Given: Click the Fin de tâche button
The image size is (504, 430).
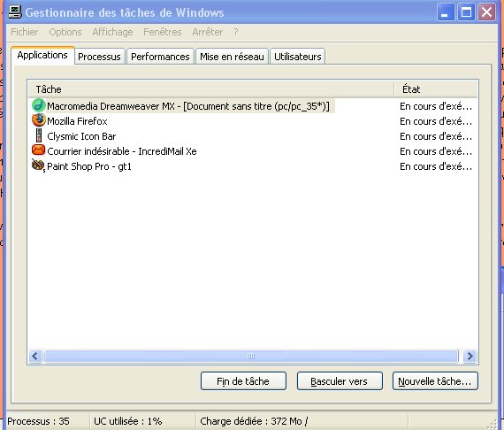Looking at the screenshot, I should [x=243, y=381].
